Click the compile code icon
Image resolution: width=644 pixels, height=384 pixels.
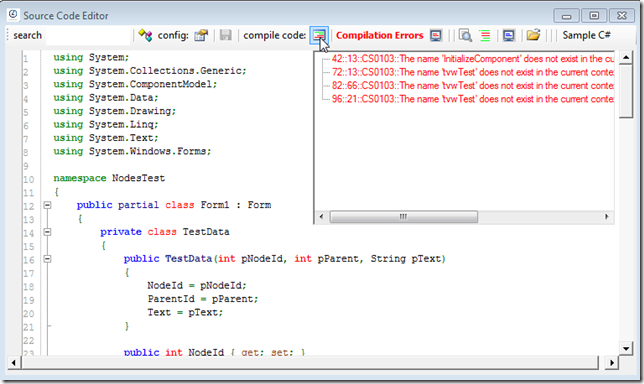tap(319, 36)
